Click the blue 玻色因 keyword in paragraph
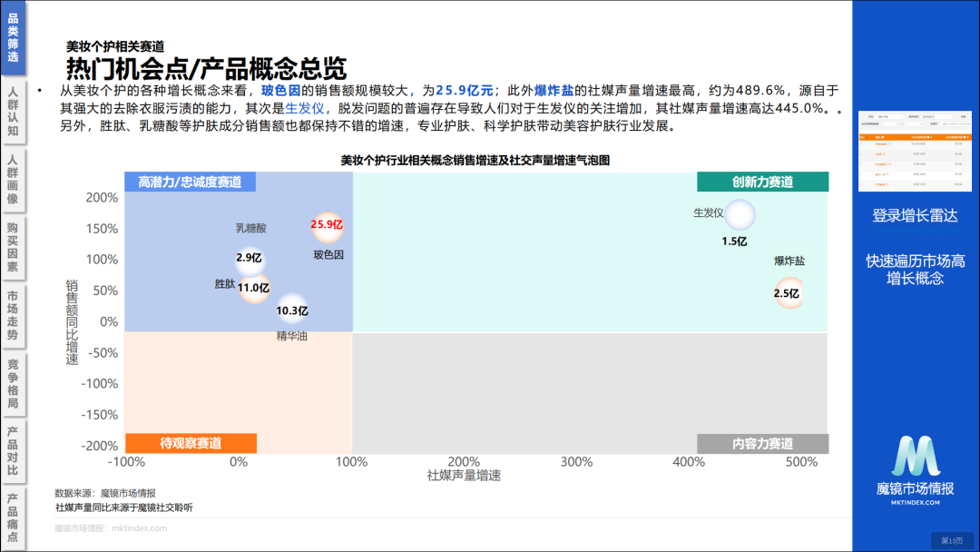980x552 pixels. (x=280, y=91)
